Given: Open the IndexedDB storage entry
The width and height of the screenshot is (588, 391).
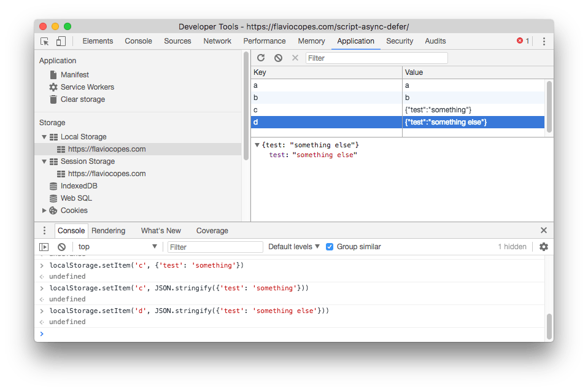Looking at the screenshot, I should 79,185.
